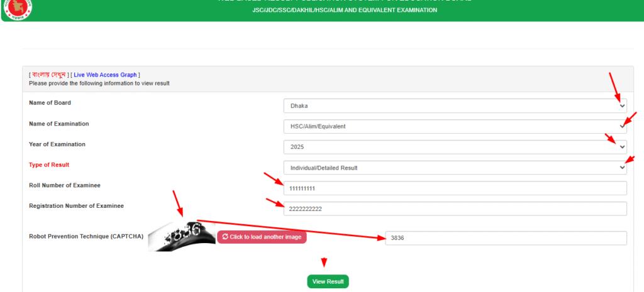
Task: Click the distorted CAPTCHA number image
Action: pos(182,236)
